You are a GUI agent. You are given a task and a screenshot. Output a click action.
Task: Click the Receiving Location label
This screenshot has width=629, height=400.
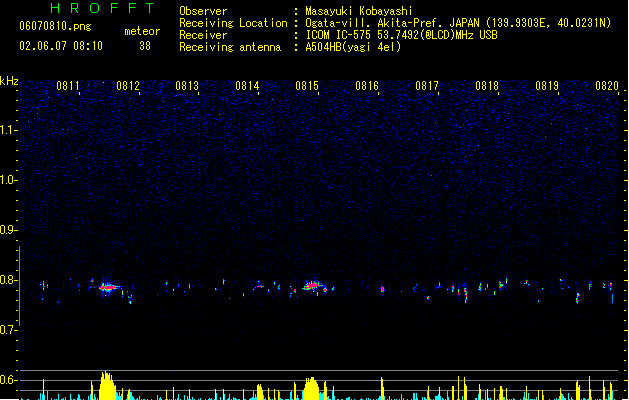click(x=233, y=23)
